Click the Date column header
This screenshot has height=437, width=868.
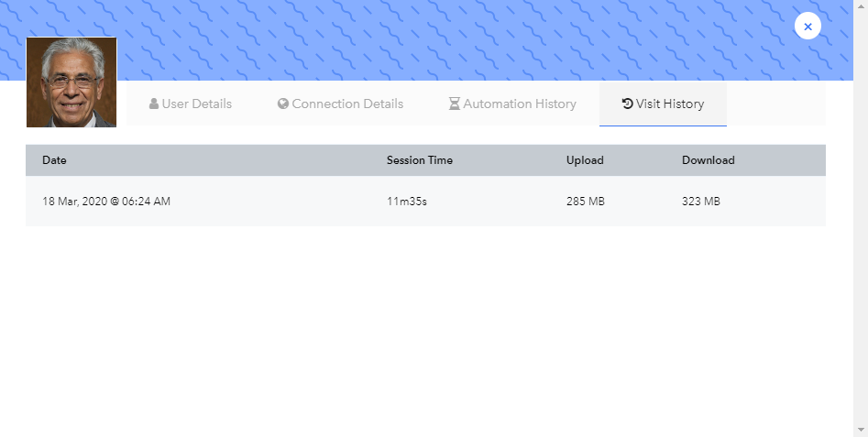coord(54,160)
